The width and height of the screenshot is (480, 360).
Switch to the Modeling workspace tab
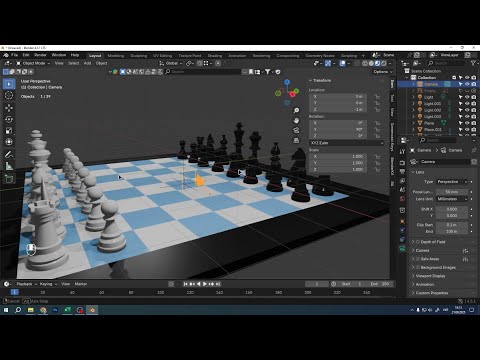tap(116, 56)
